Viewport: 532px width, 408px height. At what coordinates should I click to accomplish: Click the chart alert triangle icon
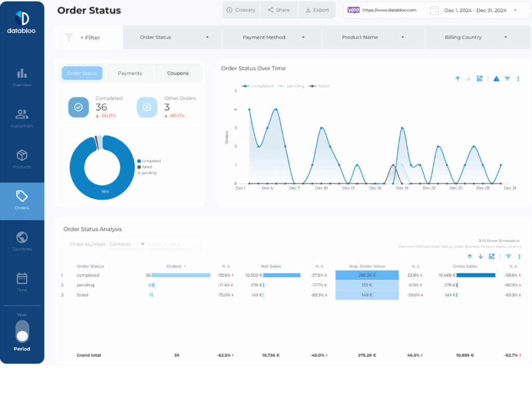click(x=496, y=79)
